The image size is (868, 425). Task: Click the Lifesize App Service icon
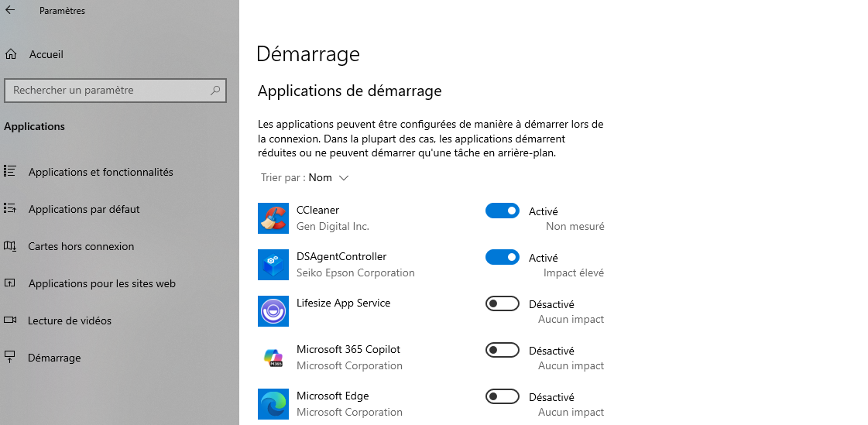pos(273,311)
